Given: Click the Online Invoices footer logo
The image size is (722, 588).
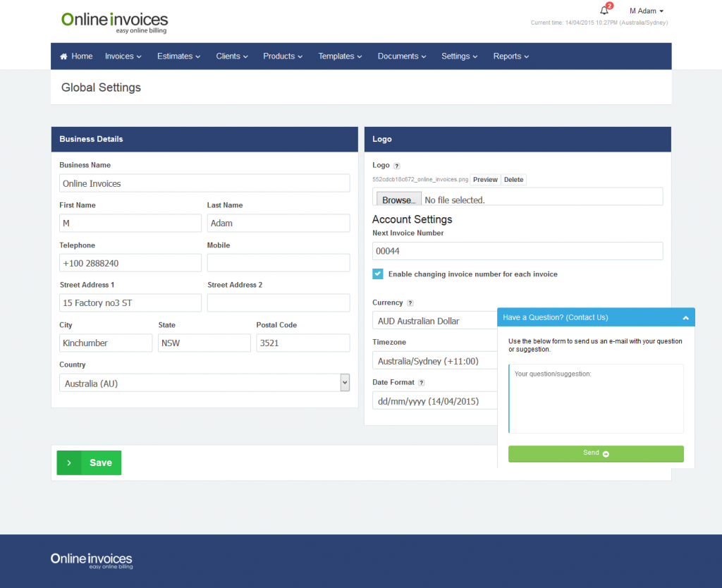Looking at the screenshot, I should tap(92, 561).
